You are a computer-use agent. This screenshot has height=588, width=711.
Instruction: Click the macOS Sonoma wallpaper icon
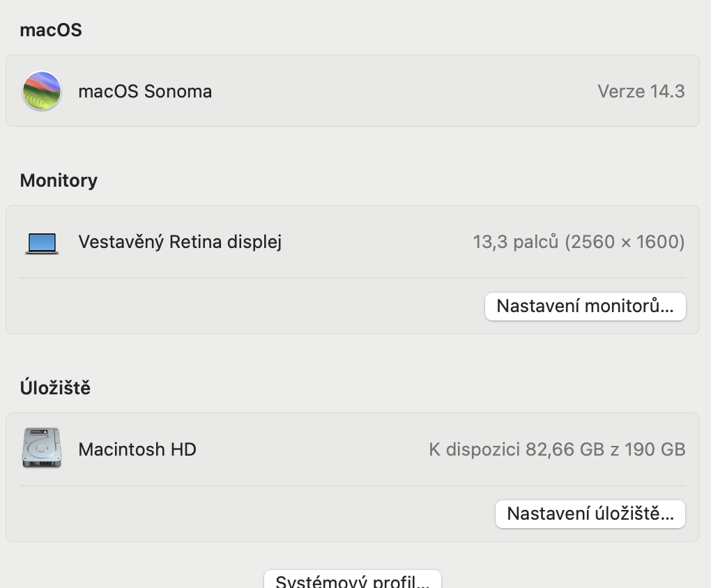[42, 91]
